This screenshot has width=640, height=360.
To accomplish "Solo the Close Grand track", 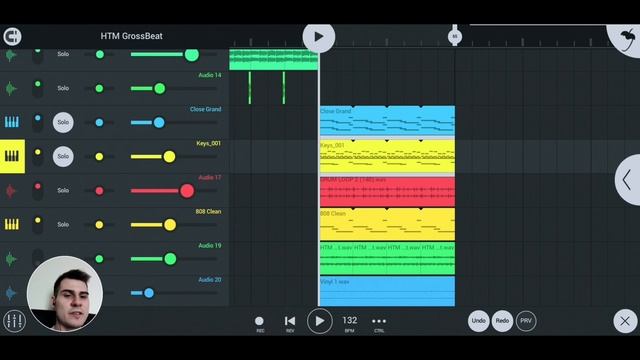I will tap(63, 122).
